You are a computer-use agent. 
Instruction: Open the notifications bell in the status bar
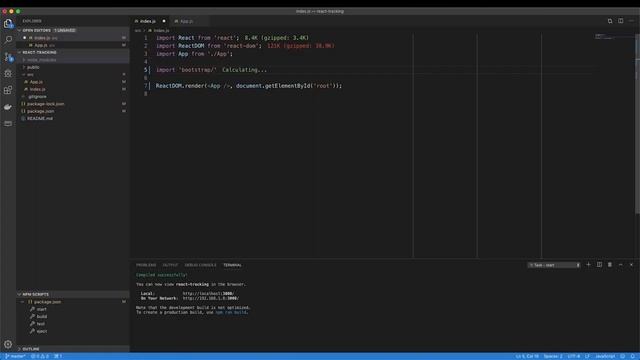(633, 356)
